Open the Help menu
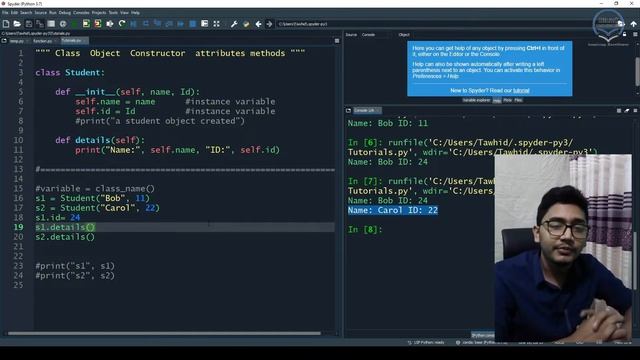 [135, 13]
